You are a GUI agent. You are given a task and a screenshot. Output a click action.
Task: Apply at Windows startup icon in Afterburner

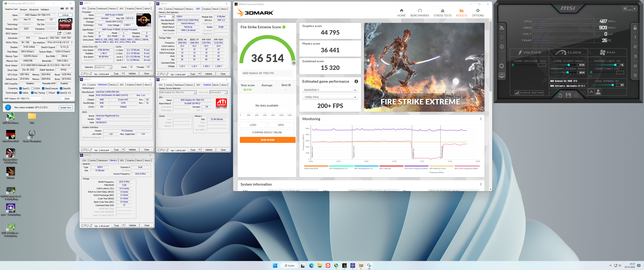pos(625,8)
